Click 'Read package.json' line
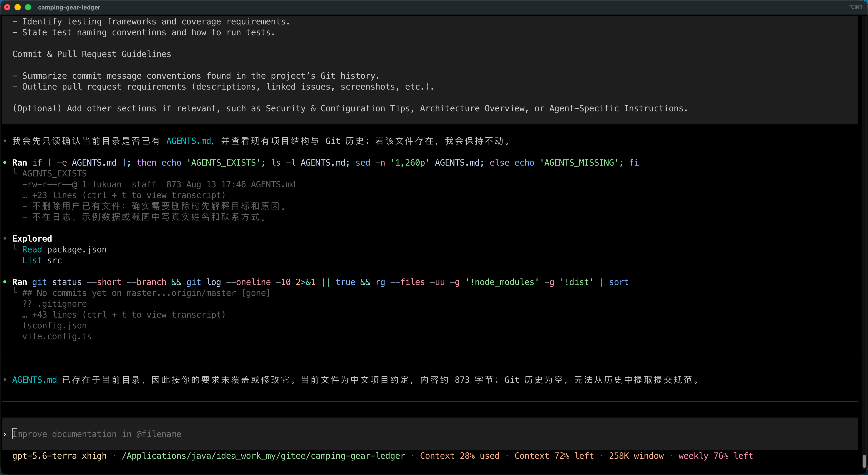Image resolution: width=868 pixels, height=475 pixels. click(x=64, y=249)
